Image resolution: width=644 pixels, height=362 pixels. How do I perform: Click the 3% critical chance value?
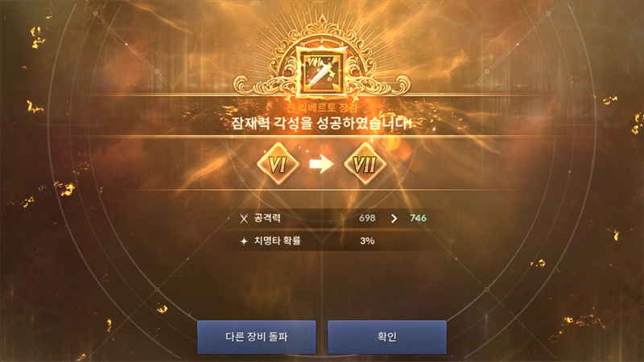(367, 241)
